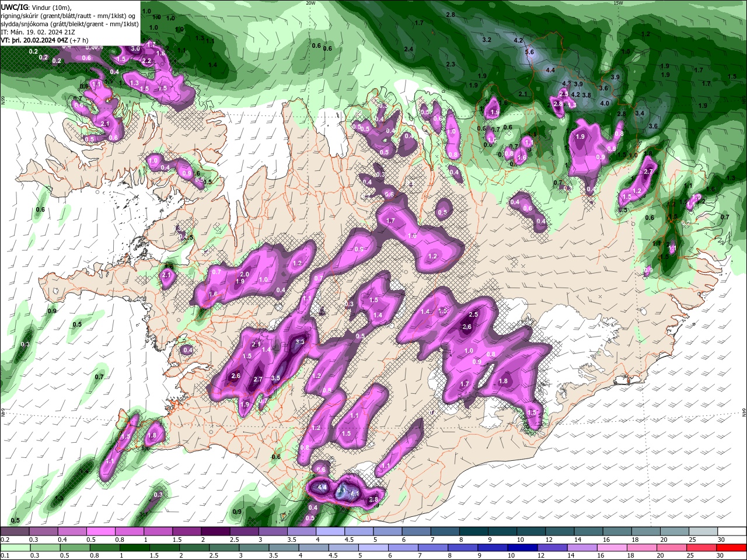Image resolution: width=747 pixels, height=560 pixels.
Task: Select the dark purple 2–2.5 snow swatch
Action: pos(215,532)
